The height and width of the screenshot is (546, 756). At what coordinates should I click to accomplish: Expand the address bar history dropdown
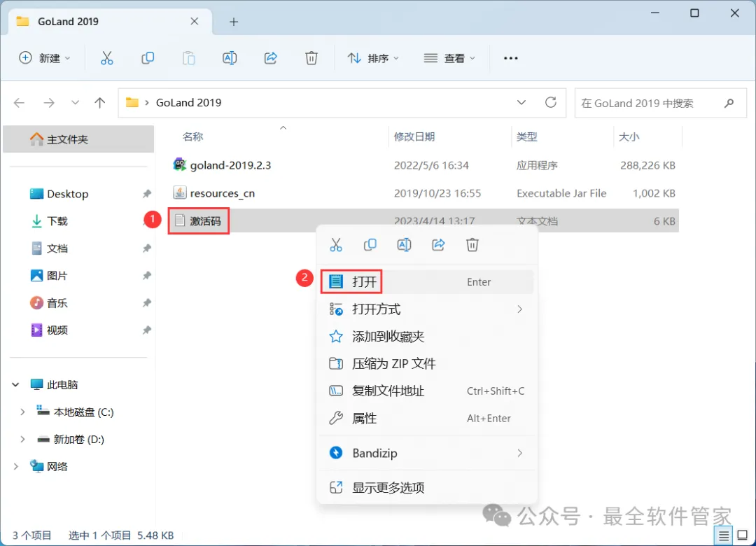coord(521,102)
